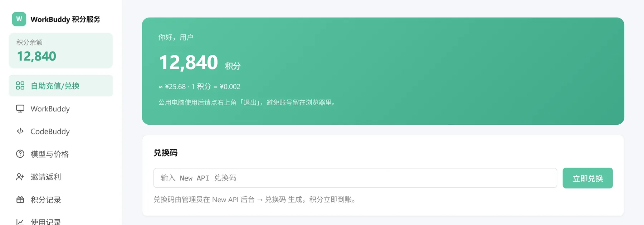Viewport: 644px width, 225px height.
Task: Click the 公用电脑使用后请点右上角 notice text
Action: 248,102
